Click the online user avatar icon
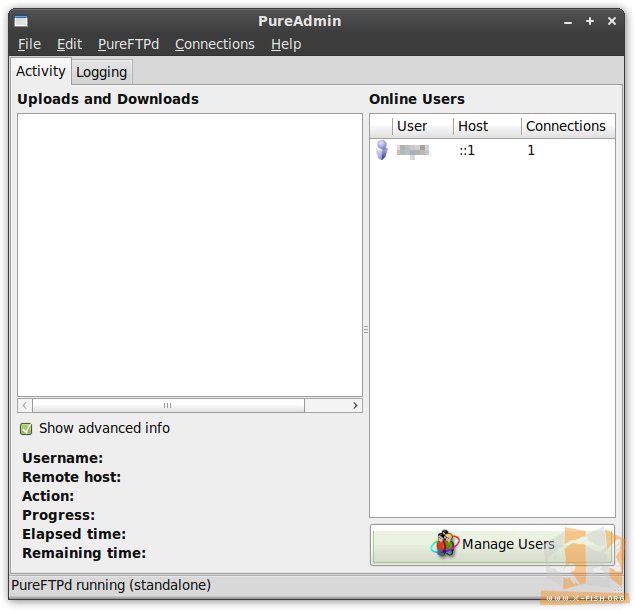635x610 pixels. 381,150
